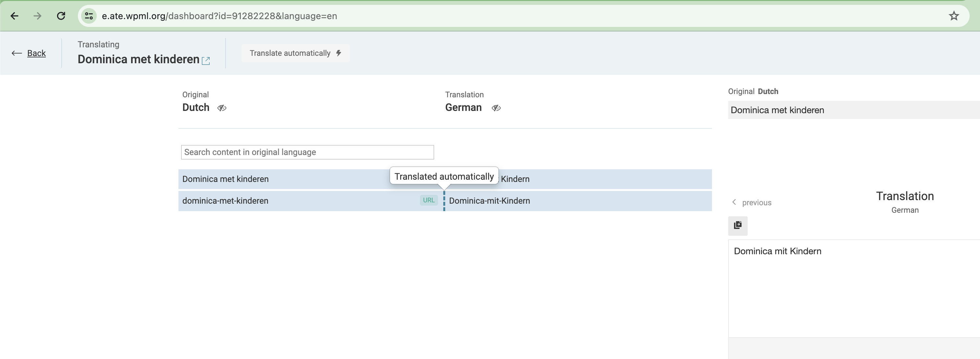
Task: Click the translated title cell ending in Kindern
Action: [x=578, y=179]
